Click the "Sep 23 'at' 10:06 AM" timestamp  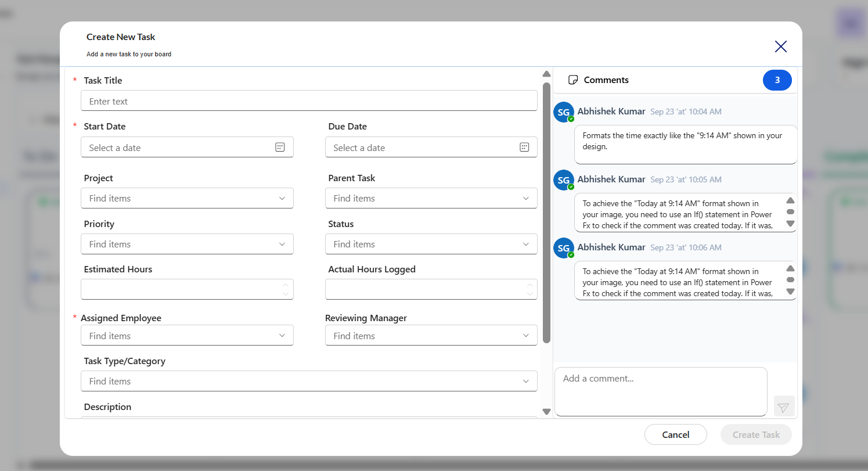click(686, 247)
